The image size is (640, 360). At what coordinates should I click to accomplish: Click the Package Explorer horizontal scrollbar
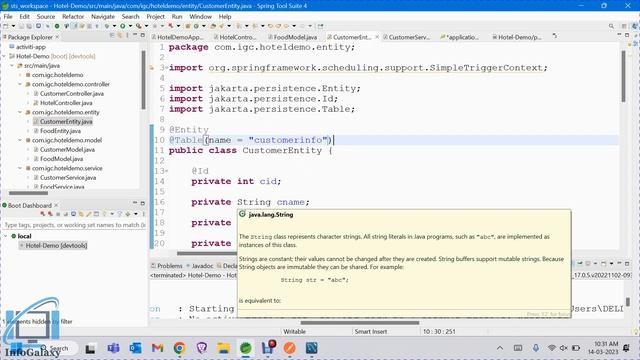tap(29, 193)
